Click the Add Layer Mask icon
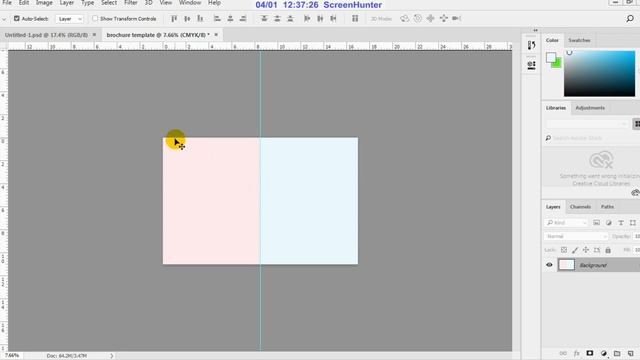 590,353
